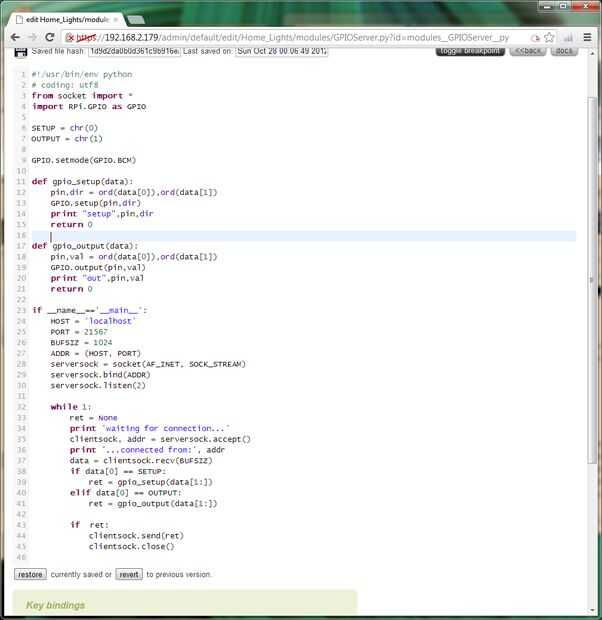Click the restore button
Image resolution: width=602 pixels, height=620 pixels.
30,574
